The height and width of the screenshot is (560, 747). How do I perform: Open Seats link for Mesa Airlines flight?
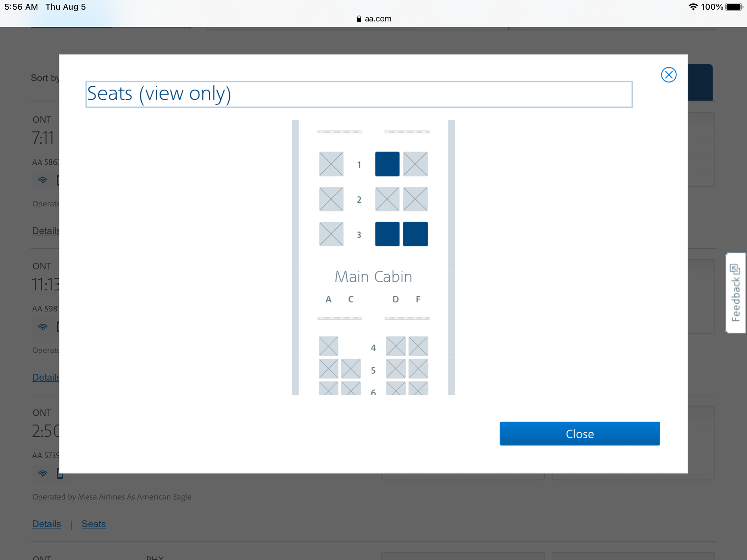click(x=93, y=524)
